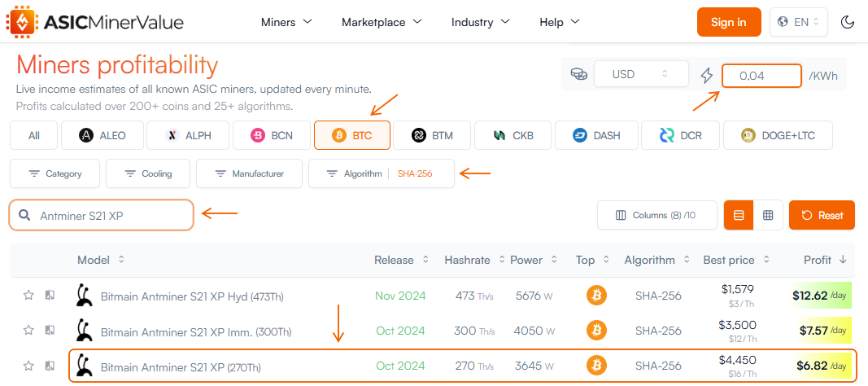The height and width of the screenshot is (386, 868).
Task: Open the Manufacturer filter
Action: [249, 173]
